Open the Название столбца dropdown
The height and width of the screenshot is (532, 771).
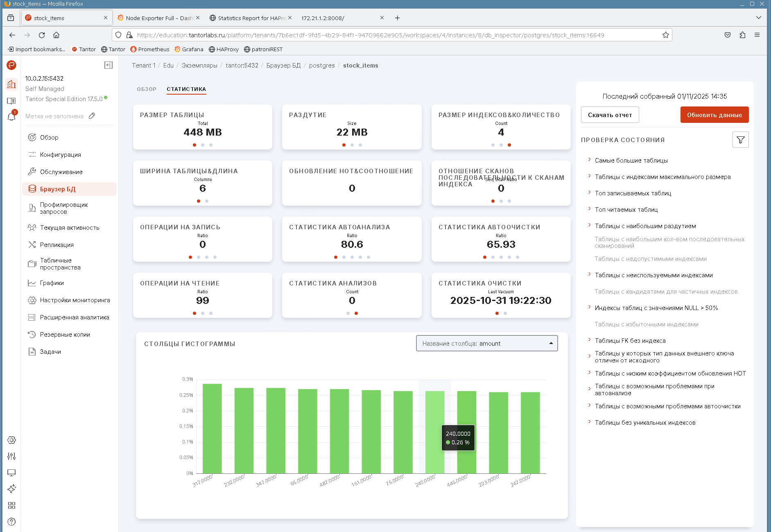487,344
